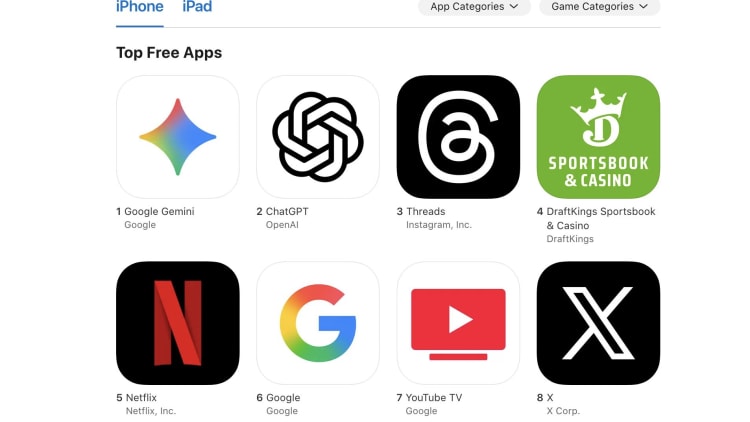Image resolution: width=750 pixels, height=422 pixels.
Task: Open the YouTube TV title link
Action: (x=434, y=398)
